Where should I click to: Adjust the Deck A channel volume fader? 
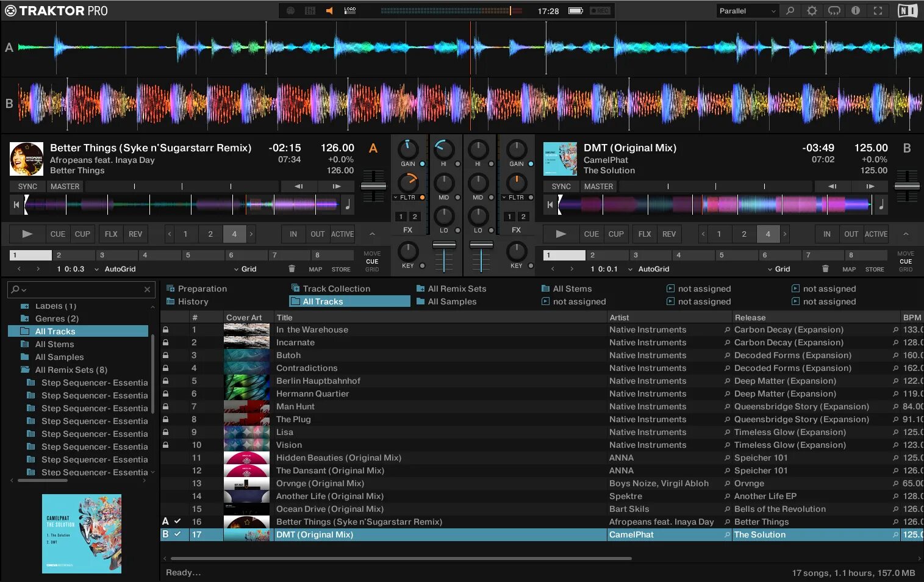tap(444, 245)
